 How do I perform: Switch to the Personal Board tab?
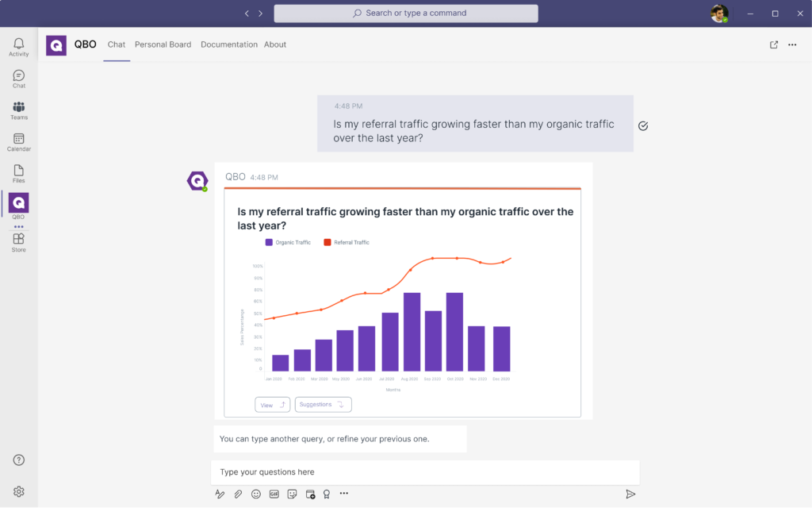[x=163, y=45]
